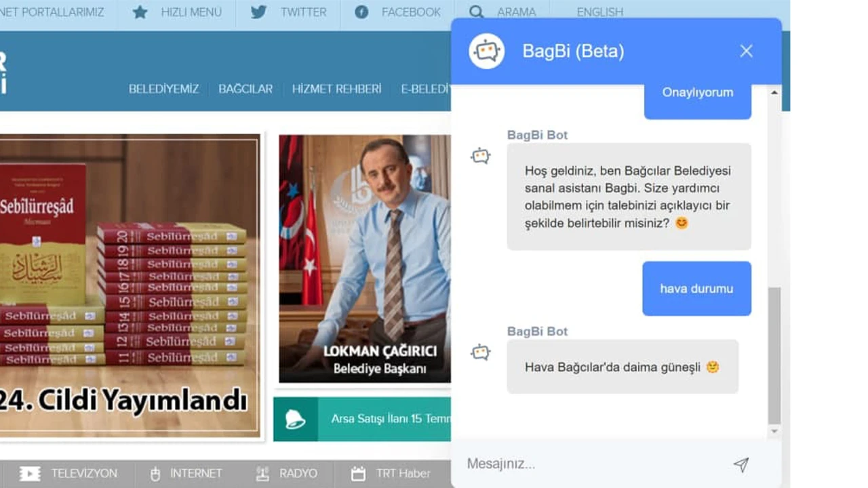Open İNTERNET PORTALLARIMIZ in the top bar
The image size is (868, 488).
click(54, 12)
